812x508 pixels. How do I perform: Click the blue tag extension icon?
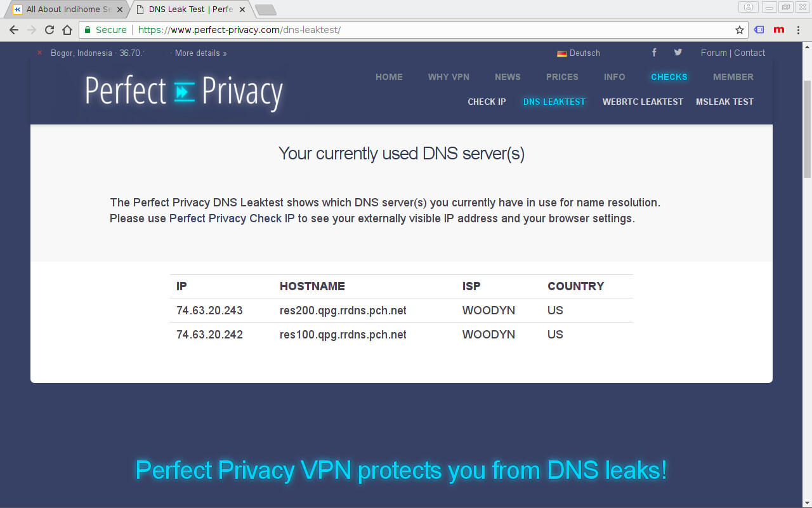(759, 30)
